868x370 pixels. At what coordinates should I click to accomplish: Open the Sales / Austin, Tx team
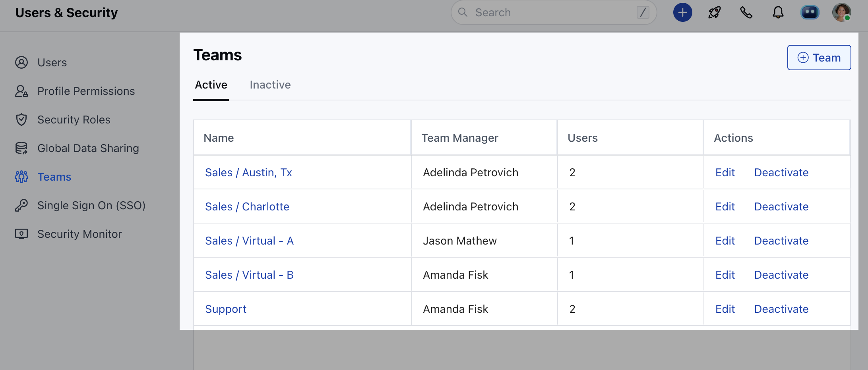[x=248, y=172]
